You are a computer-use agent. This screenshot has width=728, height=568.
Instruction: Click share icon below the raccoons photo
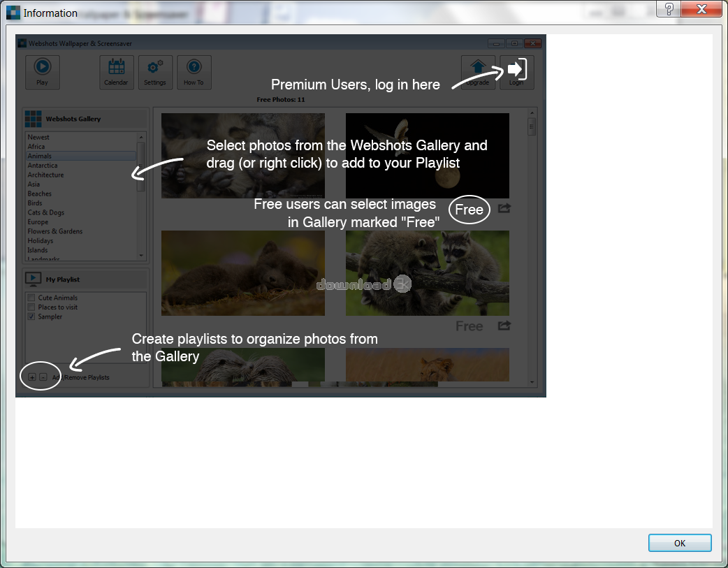504,326
